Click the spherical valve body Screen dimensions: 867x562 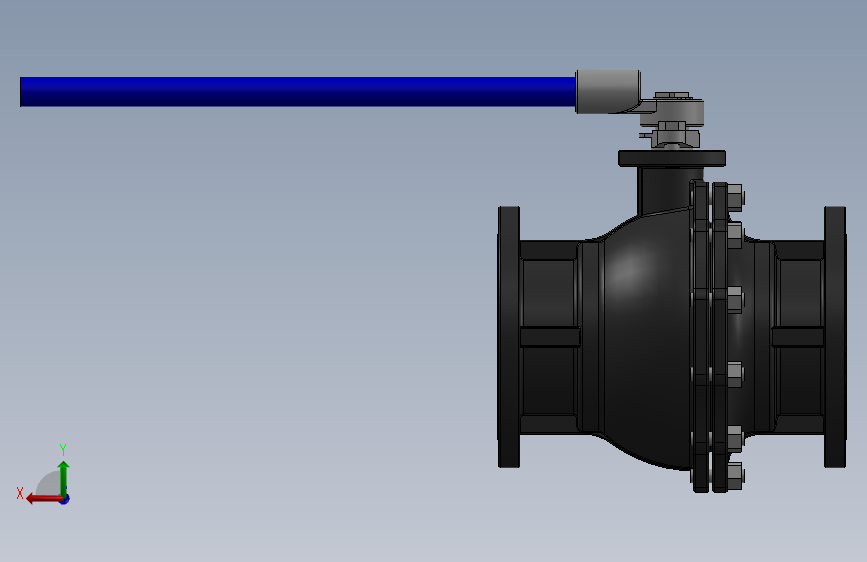[646, 337]
